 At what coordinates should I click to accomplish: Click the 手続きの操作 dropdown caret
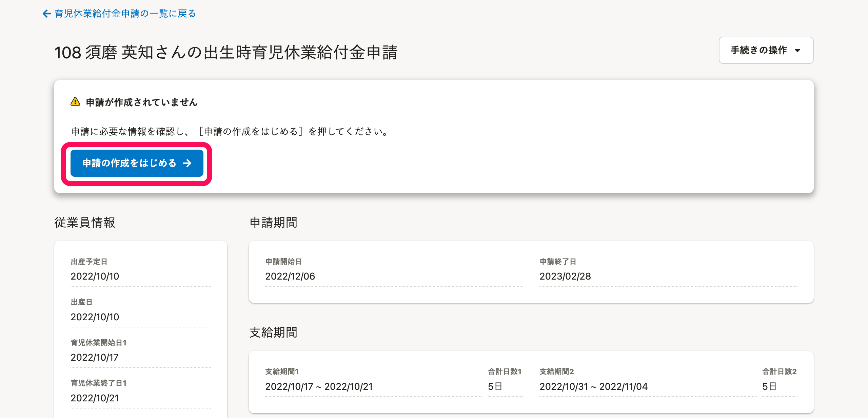click(x=797, y=51)
